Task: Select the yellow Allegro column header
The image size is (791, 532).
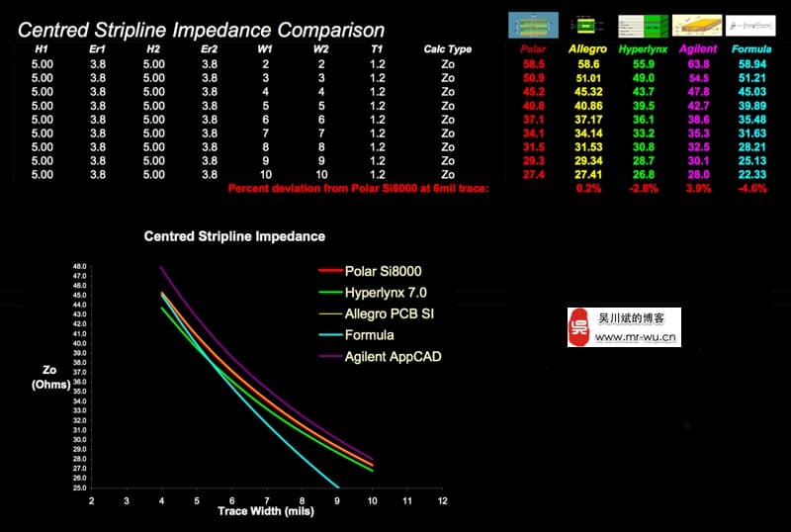Action: point(587,49)
